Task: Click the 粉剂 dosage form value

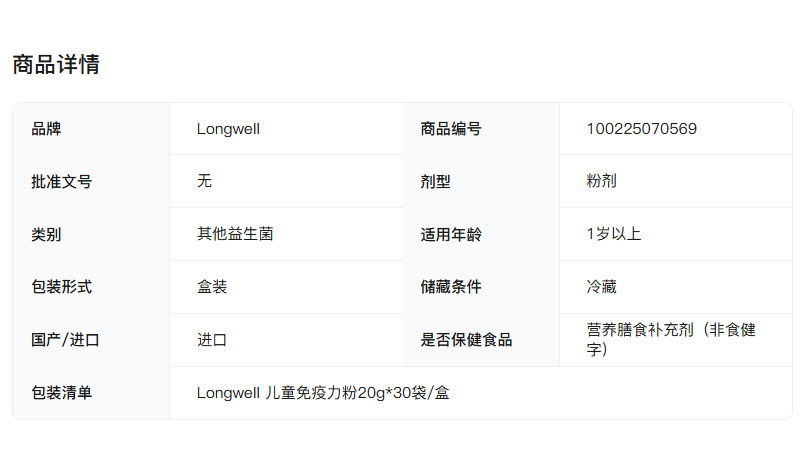Action: point(601,181)
